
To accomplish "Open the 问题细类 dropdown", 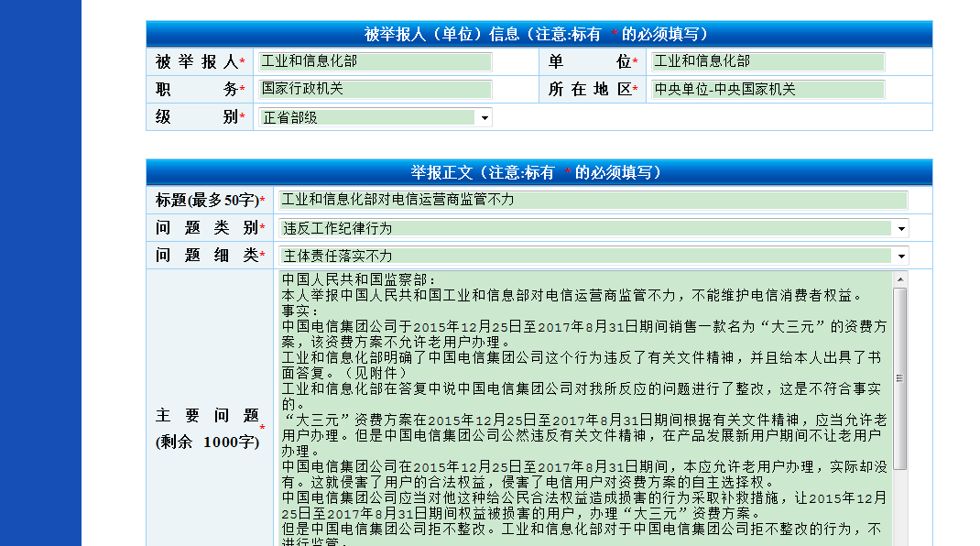I will pyautogui.click(x=593, y=256).
